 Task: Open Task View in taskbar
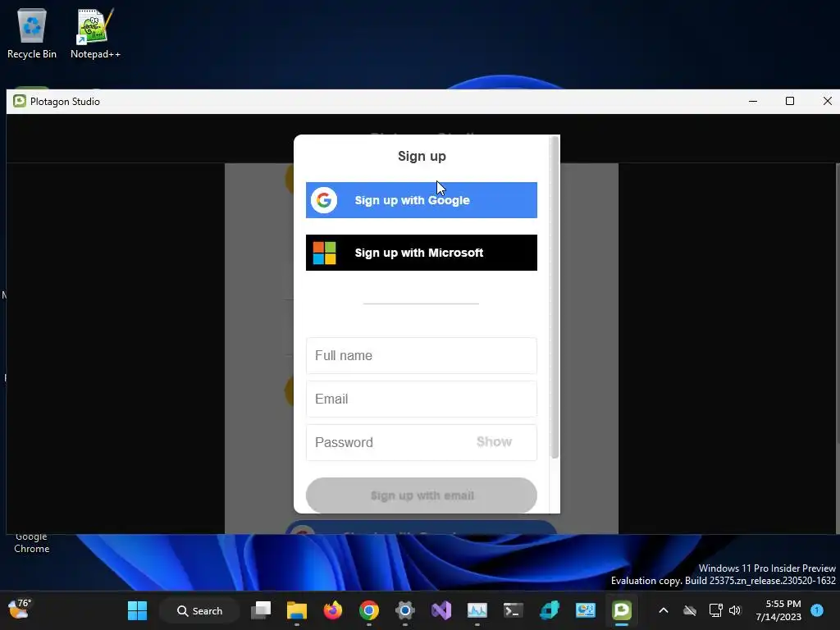click(x=261, y=610)
